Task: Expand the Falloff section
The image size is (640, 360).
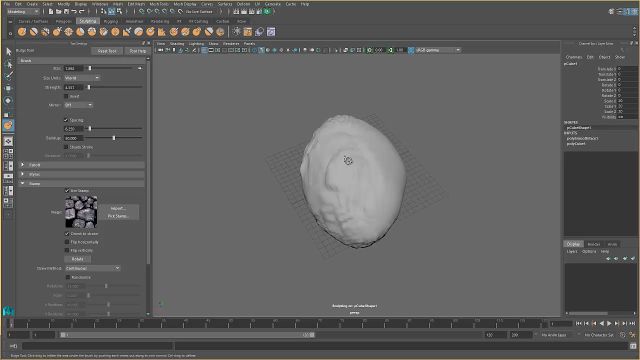Action: (x=82, y=165)
